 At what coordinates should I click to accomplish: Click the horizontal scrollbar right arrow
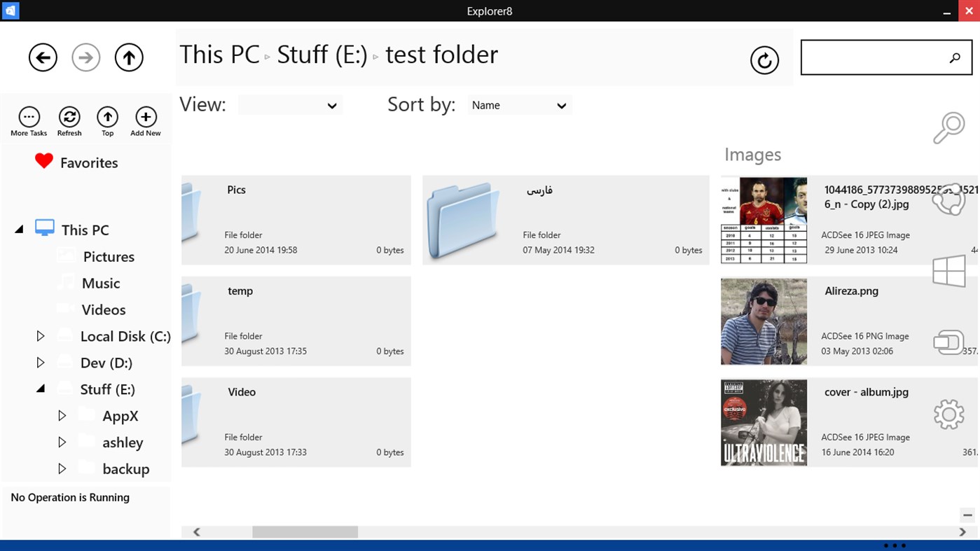[x=962, y=532]
